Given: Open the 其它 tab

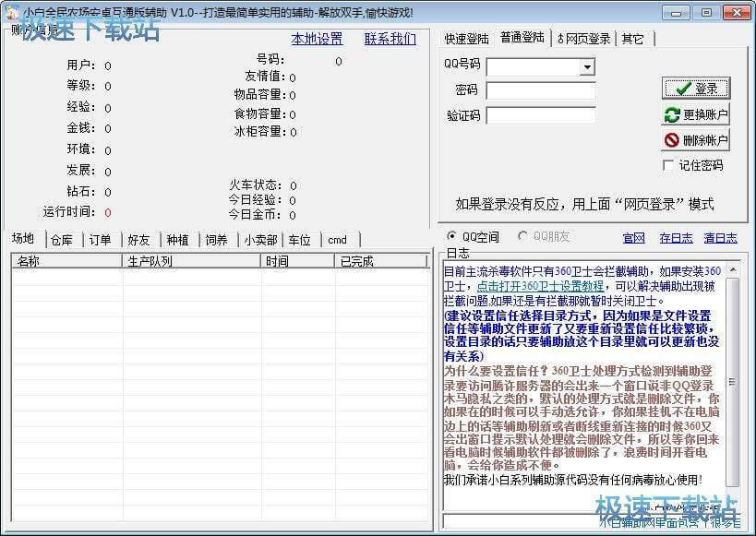Looking at the screenshot, I should [632, 39].
